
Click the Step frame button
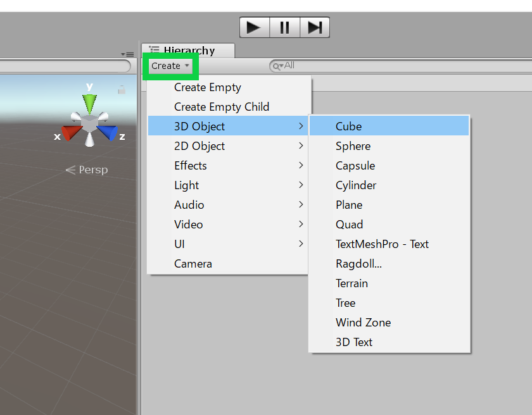(x=314, y=27)
